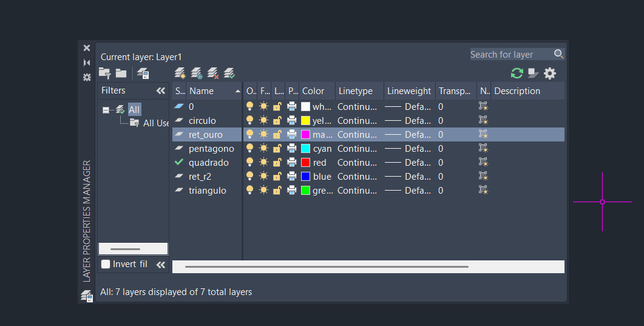Lock the triangulo layer
This screenshot has height=326, width=644.
tap(277, 191)
